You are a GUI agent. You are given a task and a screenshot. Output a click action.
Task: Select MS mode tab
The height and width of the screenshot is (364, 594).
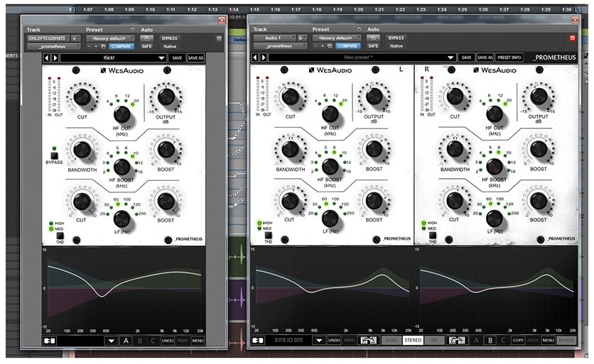pyautogui.click(x=435, y=340)
